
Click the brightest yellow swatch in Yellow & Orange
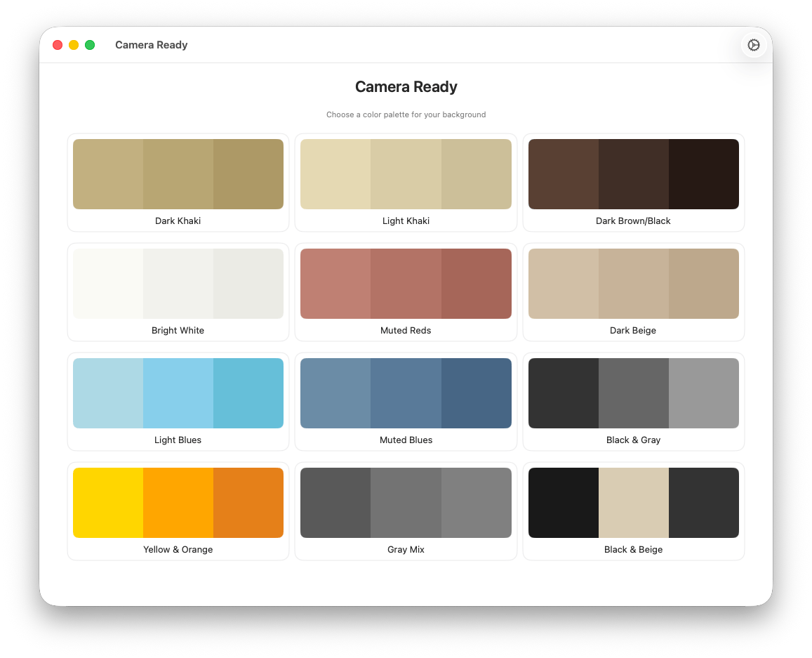point(107,502)
